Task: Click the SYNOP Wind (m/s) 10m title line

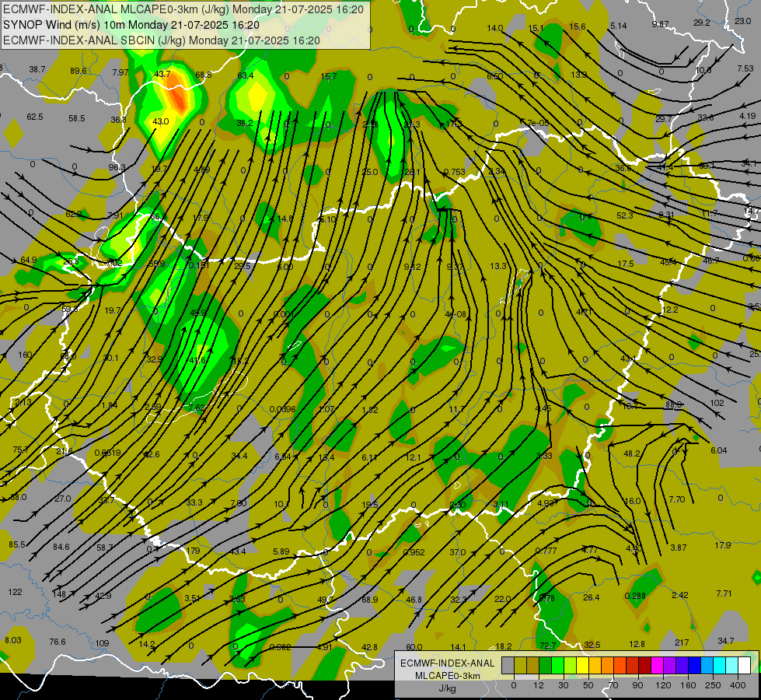Action: point(131,25)
